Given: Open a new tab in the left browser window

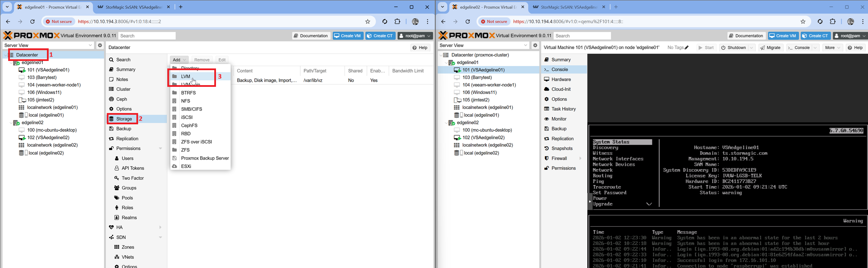Looking at the screenshot, I should pos(181,7).
